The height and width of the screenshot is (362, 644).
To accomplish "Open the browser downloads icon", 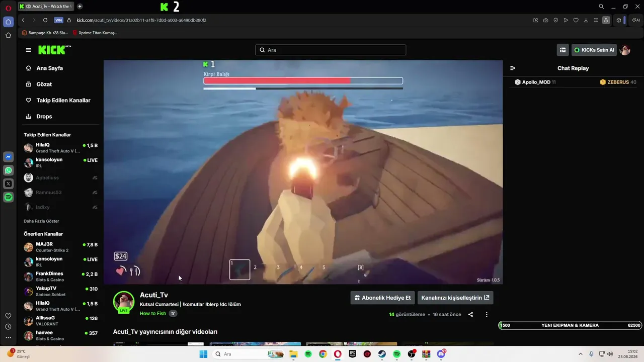I will coord(586,20).
